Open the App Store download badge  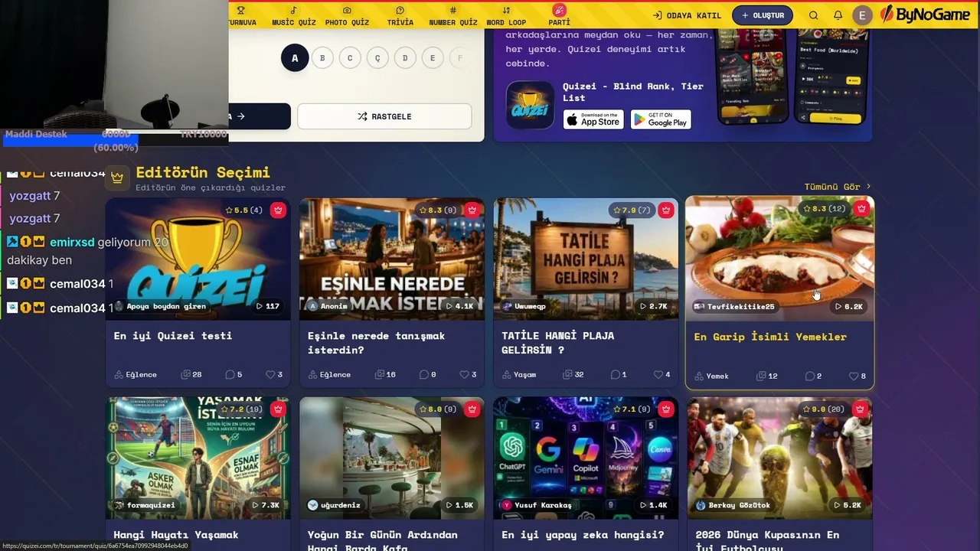593,119
